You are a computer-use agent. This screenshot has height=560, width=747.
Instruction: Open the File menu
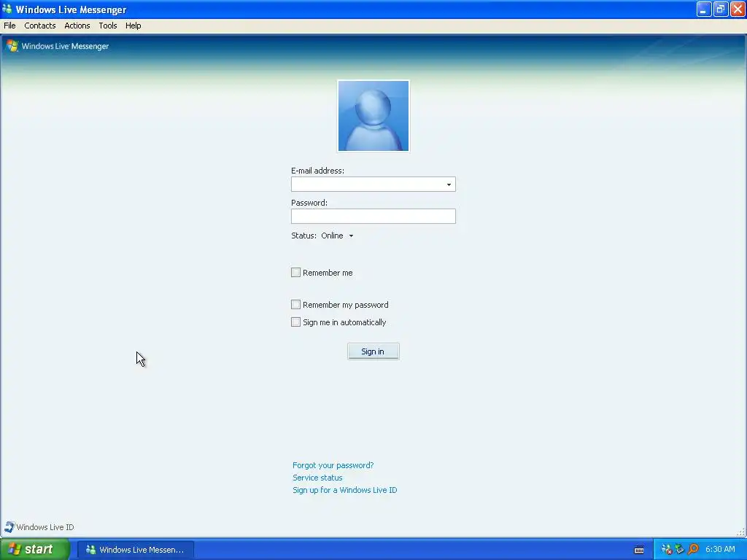tap(9, 26)
